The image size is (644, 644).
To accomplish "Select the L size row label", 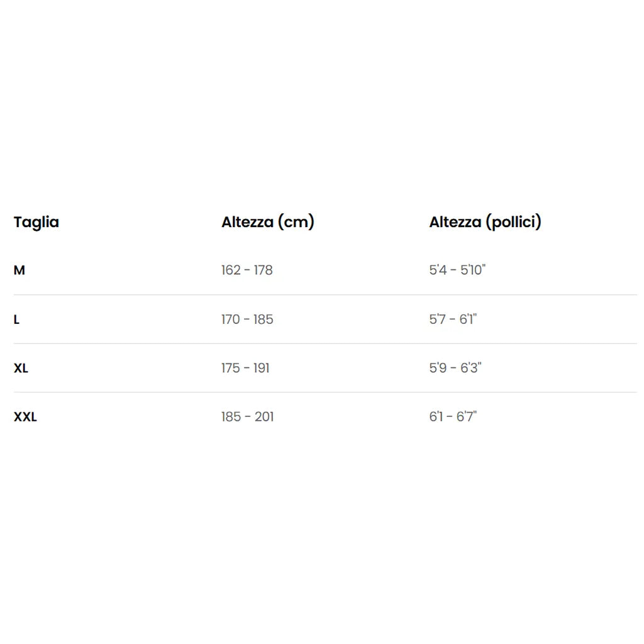I will (x=17, y=319).
